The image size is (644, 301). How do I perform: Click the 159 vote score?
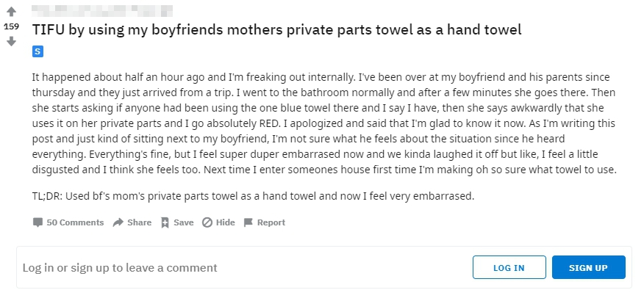coord(11,26)
